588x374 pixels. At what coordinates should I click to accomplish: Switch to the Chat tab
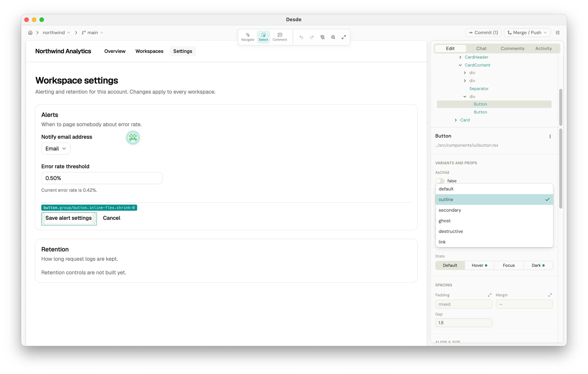[x=481, y=48]
